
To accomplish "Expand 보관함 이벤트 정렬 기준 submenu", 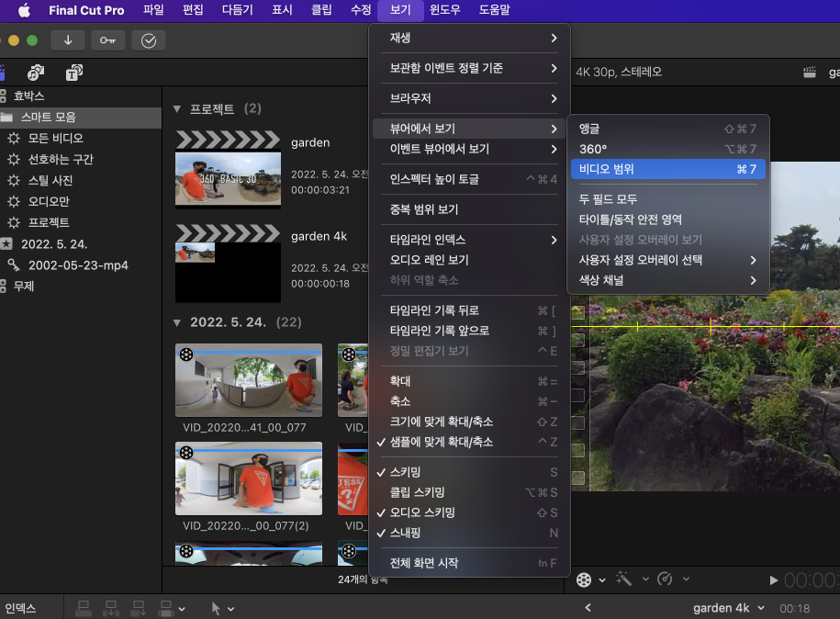I will (469, 68).
